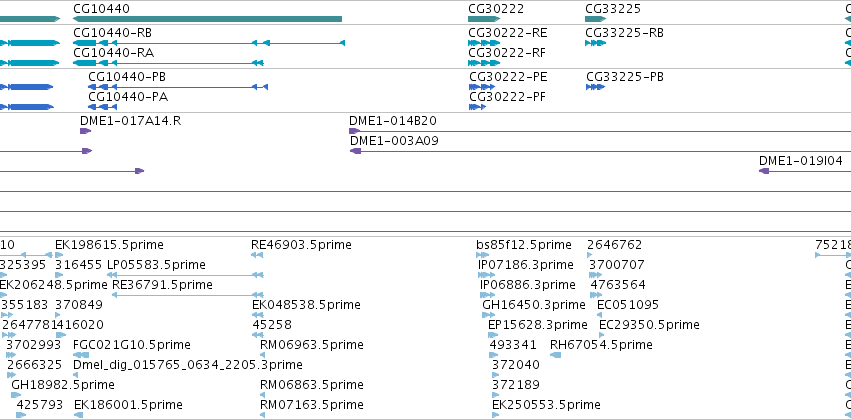Viewport: 851px width, 420px height.
Task: Select the DME1-003A09 clone end arrow
Action: tap(355, 151)
